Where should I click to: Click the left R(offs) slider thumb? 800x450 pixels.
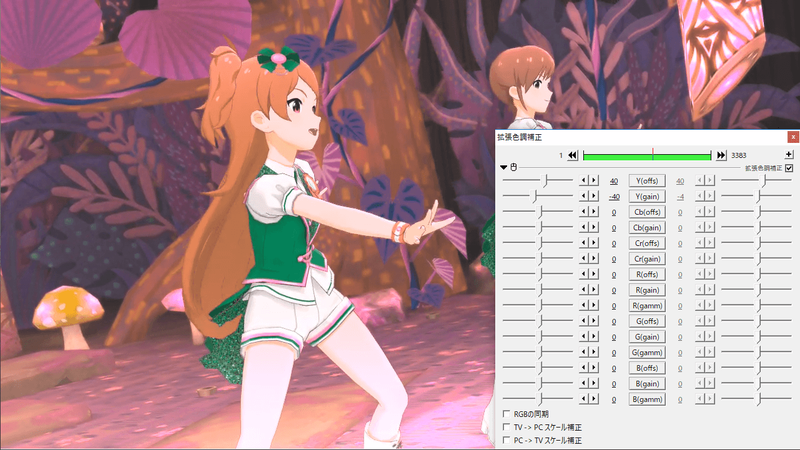pos(540,274)
